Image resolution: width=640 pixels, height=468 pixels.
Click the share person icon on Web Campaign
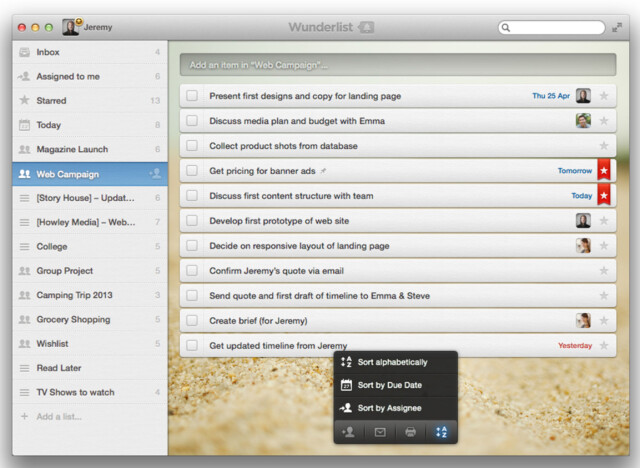(155, 174)
